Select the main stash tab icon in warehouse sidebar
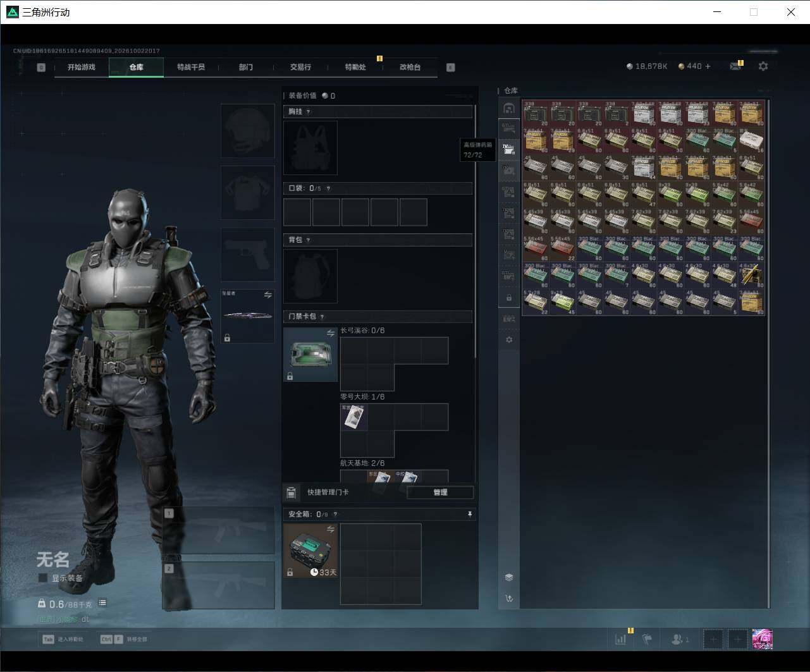810x672 pixels. [x=509, y=108]
